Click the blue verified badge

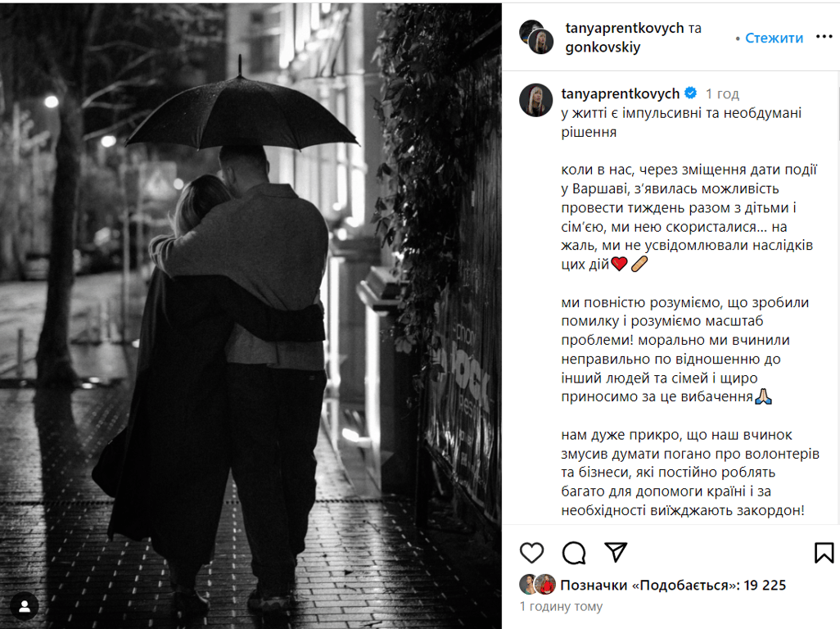coord(690,93)
